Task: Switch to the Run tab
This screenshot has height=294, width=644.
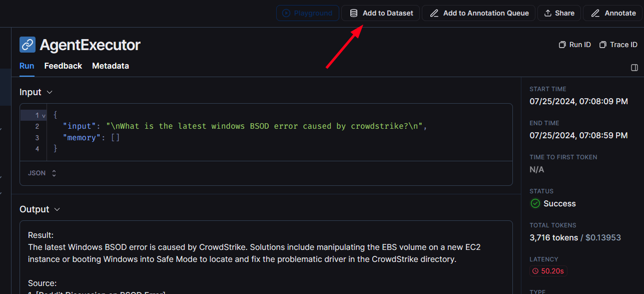Action: click(27, 66)
